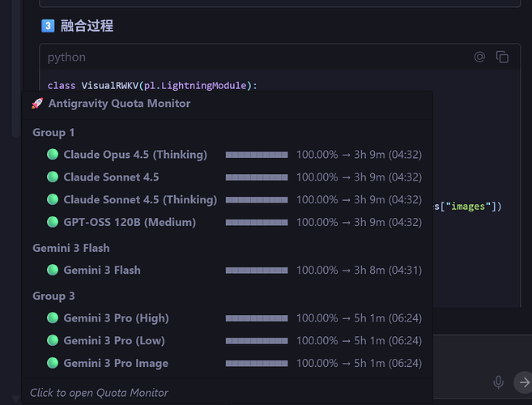Select Gemini 3 Pro (Low) model name

click(x=114, y=340)
